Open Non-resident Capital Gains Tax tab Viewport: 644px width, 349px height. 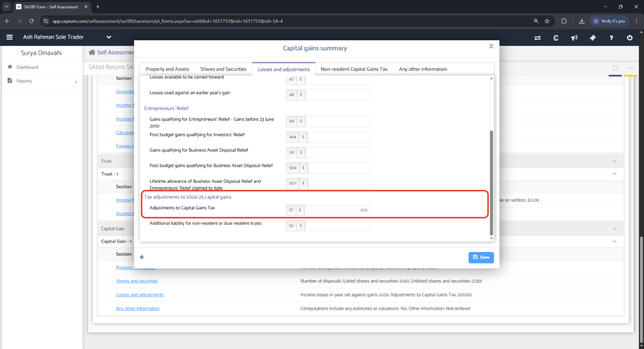click(x=354, y=69)
